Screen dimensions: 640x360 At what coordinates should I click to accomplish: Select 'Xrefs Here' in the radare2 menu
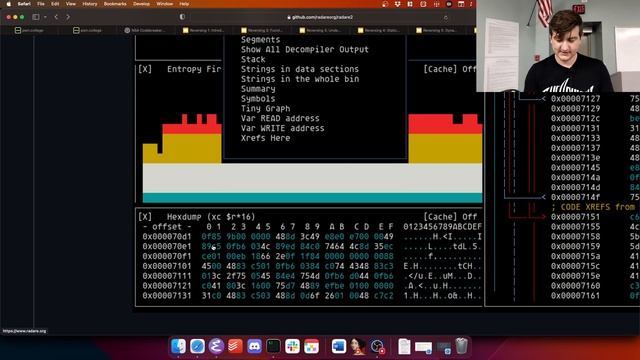pos(265,138)
